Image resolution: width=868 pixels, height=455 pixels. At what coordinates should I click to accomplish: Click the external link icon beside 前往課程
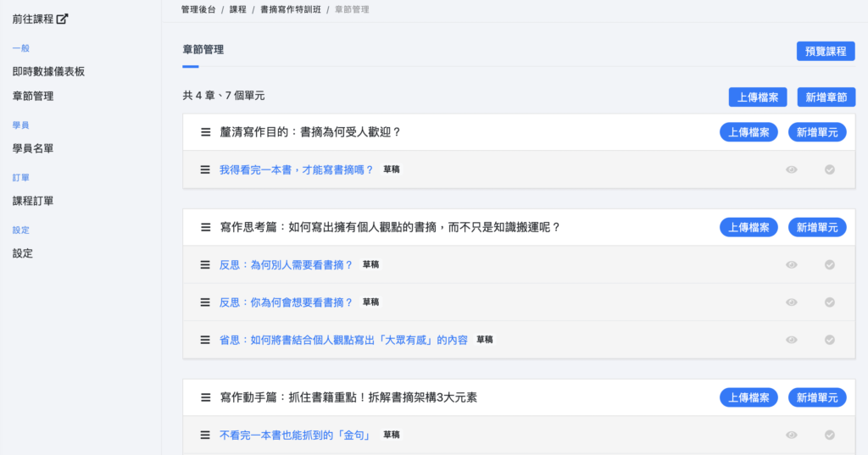click(62, 19)
